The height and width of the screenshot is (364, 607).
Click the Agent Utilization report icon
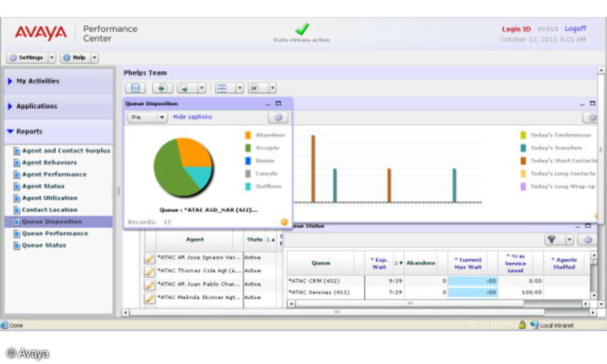click(x=17, y=198)
